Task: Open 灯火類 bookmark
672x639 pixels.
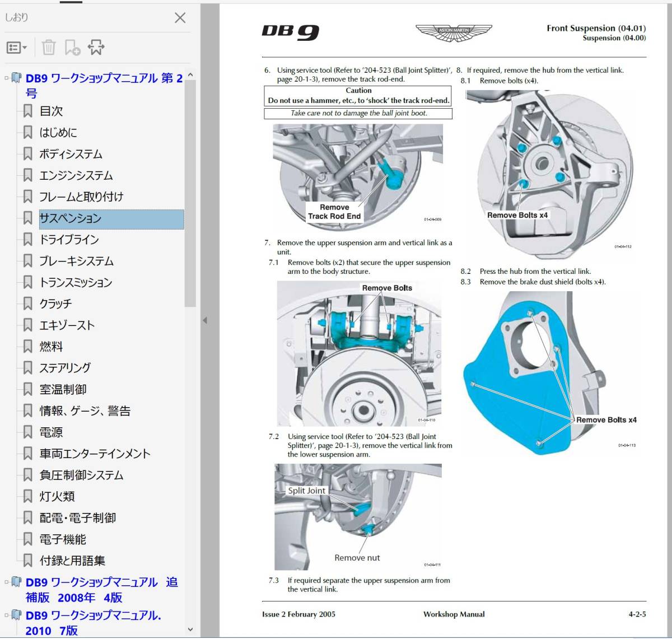Action: pos(57,496)
